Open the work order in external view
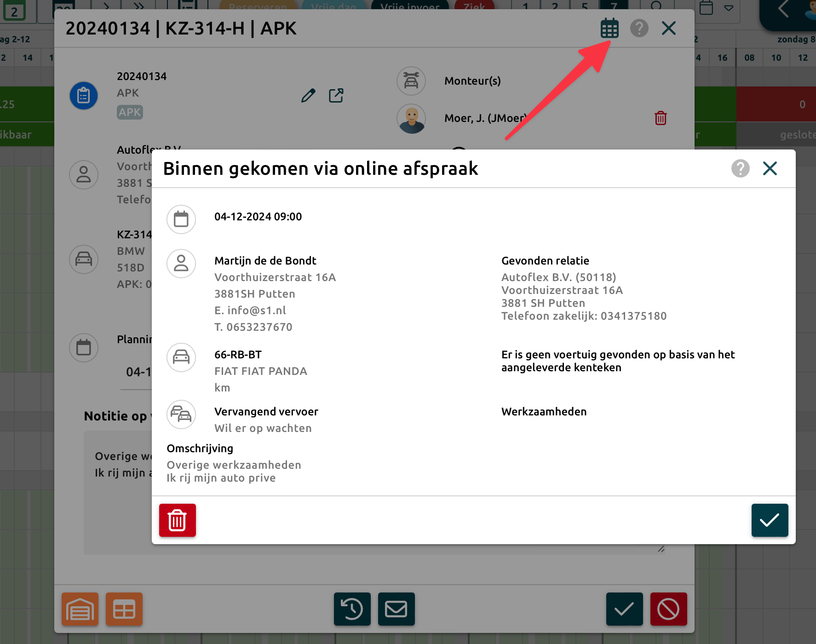816x644 pixels. coord(336,96)
